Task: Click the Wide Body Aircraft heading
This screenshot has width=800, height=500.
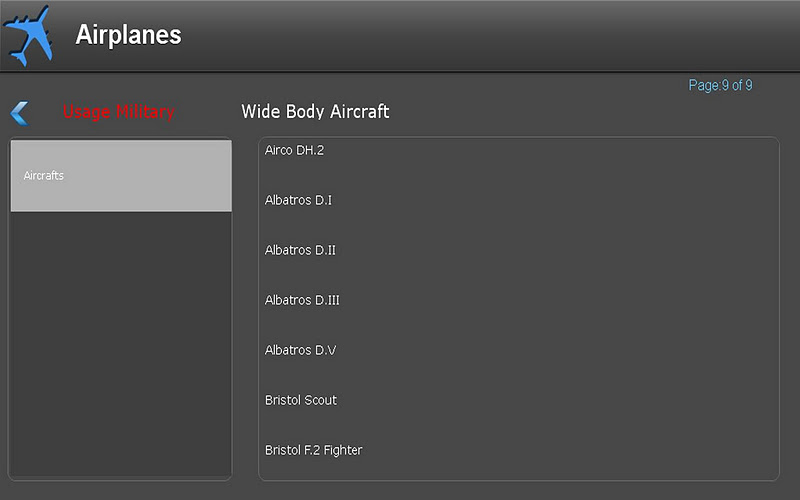Action: pos(315,111)
